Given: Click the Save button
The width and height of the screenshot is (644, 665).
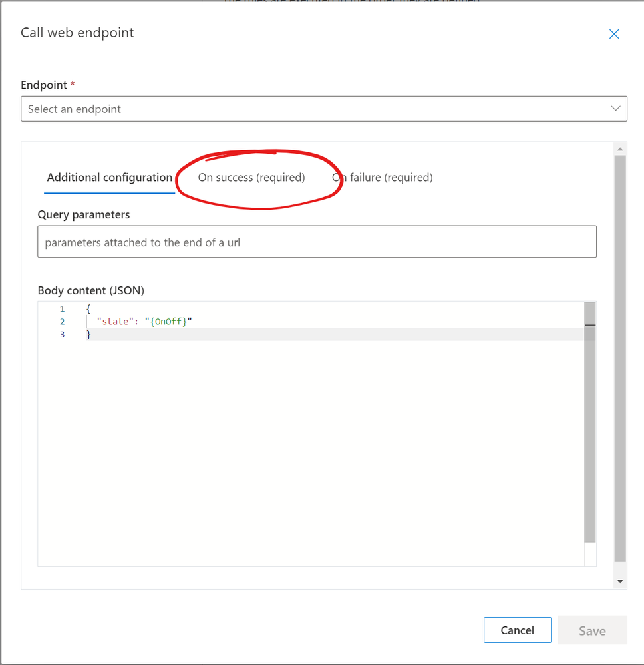Looking at the screenshot, I should click(592, 630).
